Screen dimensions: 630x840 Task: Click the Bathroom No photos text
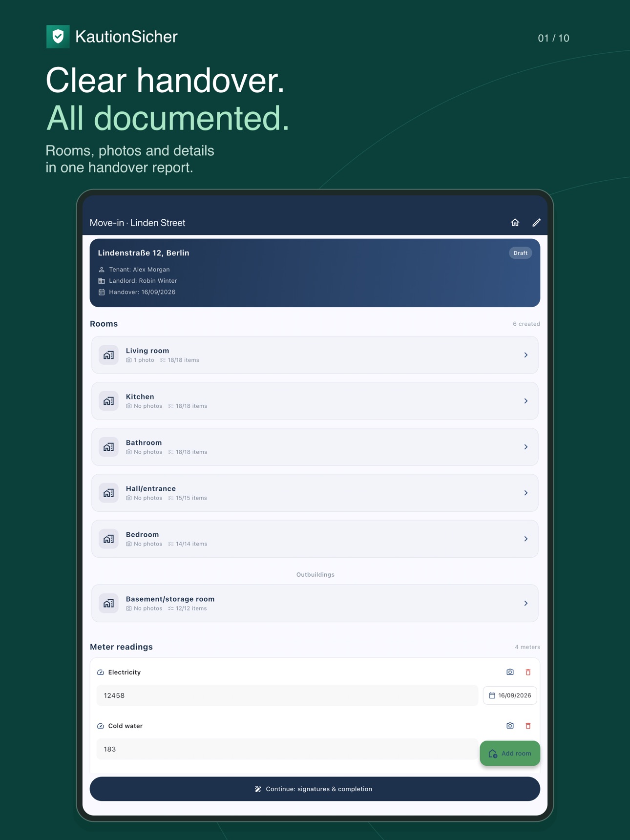[x=148, y=452]
